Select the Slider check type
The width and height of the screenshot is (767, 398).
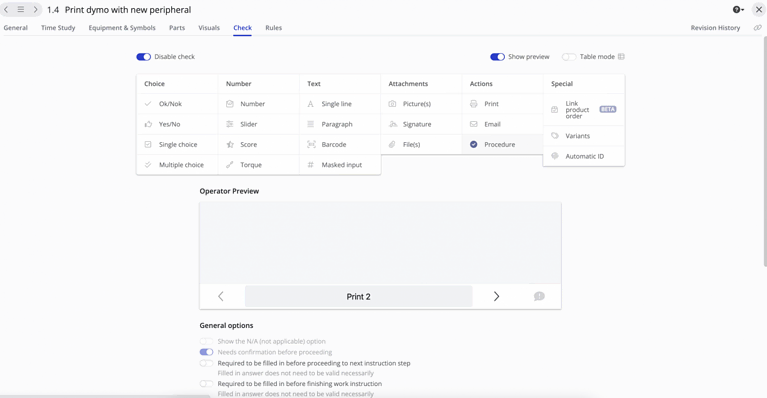[x=258, y=124]
